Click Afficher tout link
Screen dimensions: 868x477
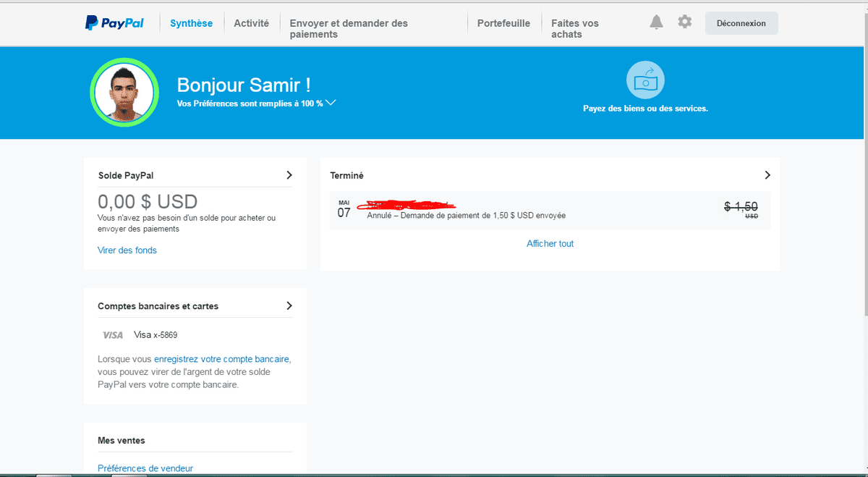tap(550, 244)
